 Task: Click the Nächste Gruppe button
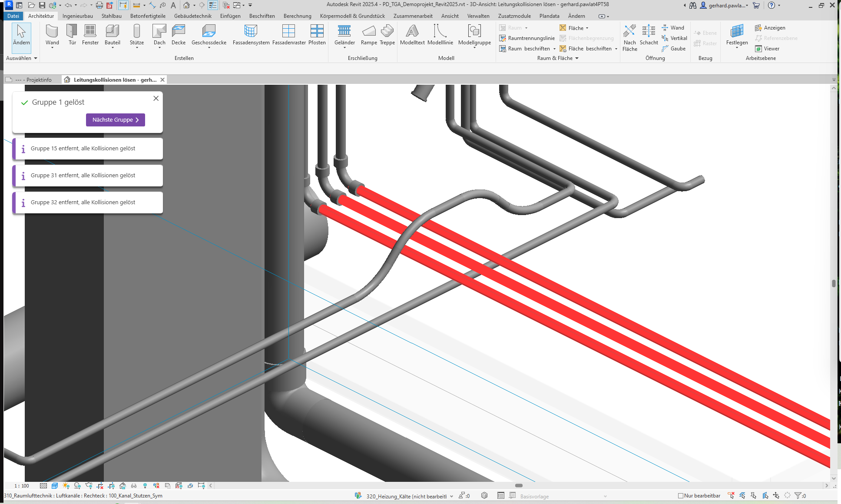(116, 120)
